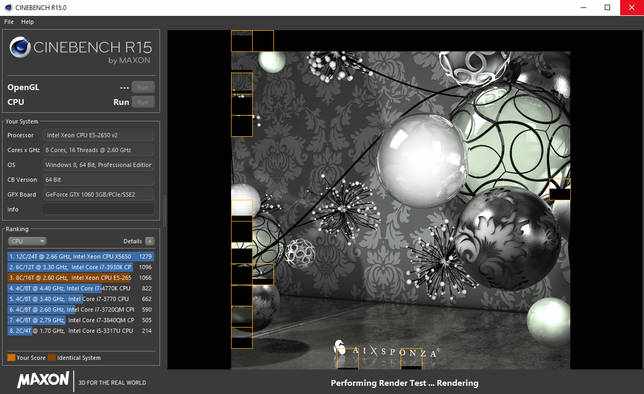Click the Performing Render Test status text
Screen dimensions: 644x394
(405, 383)
